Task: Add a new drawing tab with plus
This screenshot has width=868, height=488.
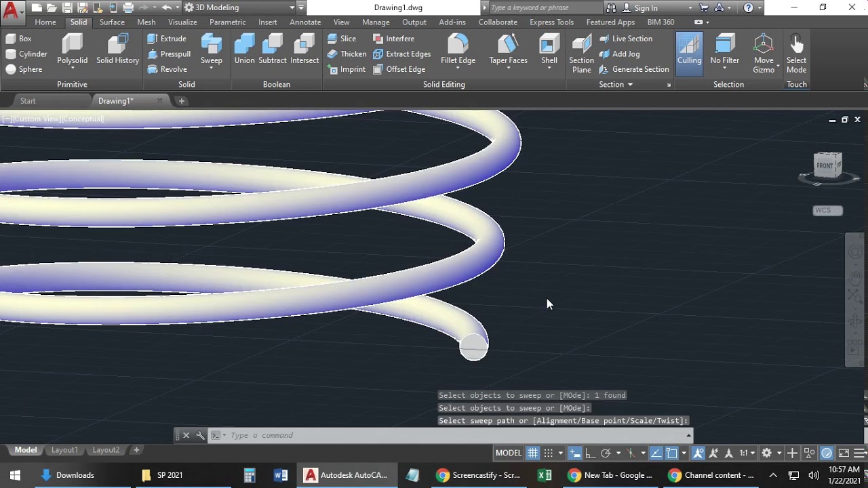Action: (x=181, y=101)
